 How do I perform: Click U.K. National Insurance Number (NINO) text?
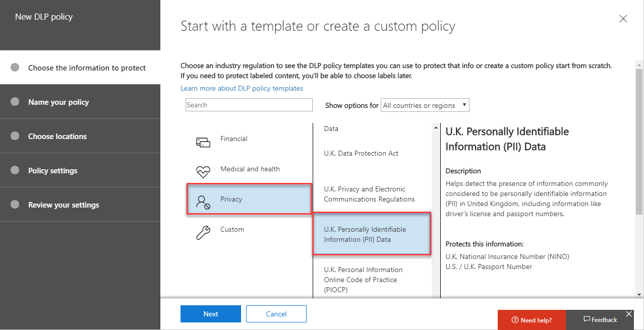point(507,256)
